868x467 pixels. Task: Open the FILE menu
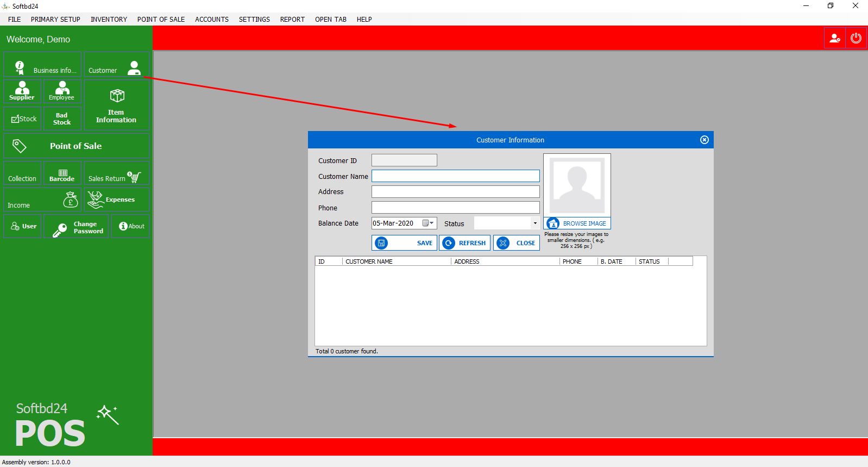coord(15,19)
